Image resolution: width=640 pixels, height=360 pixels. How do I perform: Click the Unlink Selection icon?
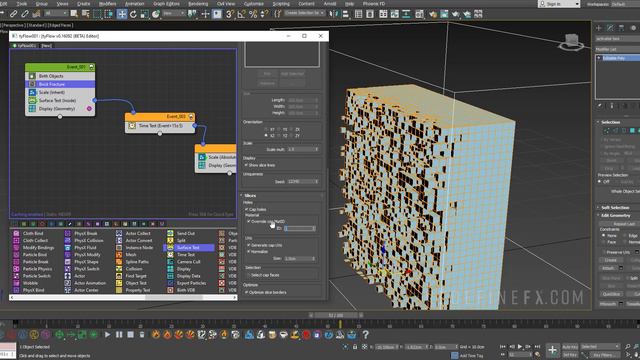click(25, 14)
